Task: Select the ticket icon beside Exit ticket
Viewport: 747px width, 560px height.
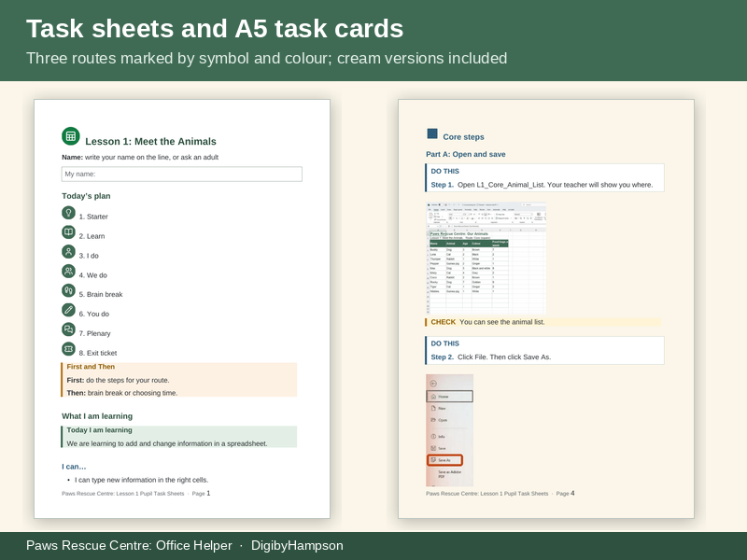Action: 68,348
